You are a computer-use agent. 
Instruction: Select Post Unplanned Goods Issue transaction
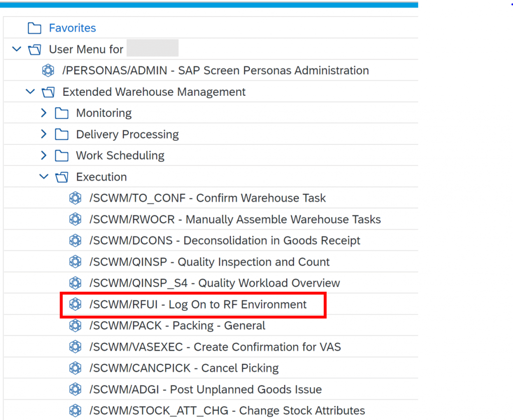(206, 389)
